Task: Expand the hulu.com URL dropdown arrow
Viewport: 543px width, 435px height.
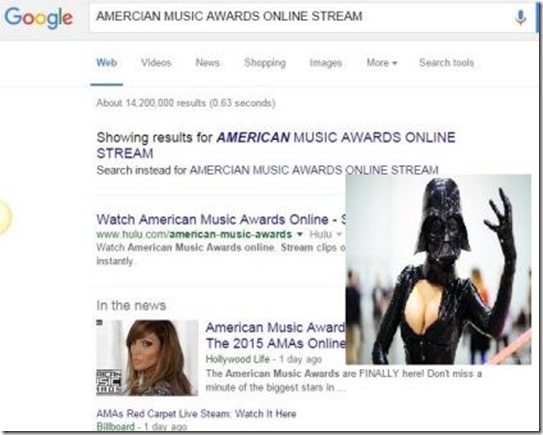Action: [300, 234]
